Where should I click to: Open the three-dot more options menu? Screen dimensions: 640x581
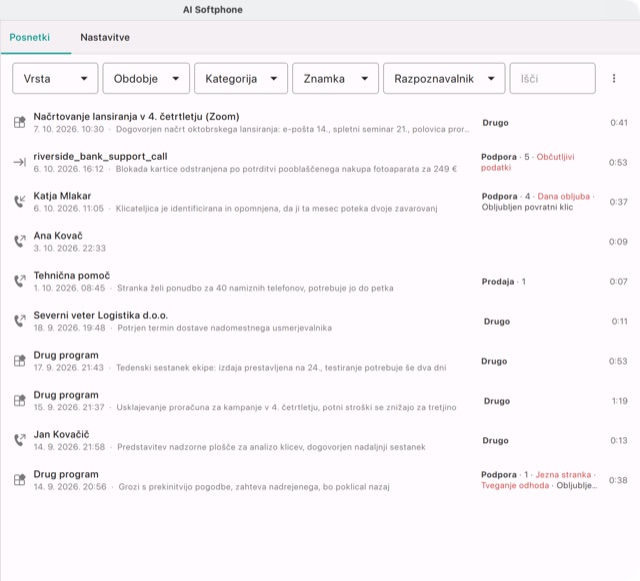[614, 78]
